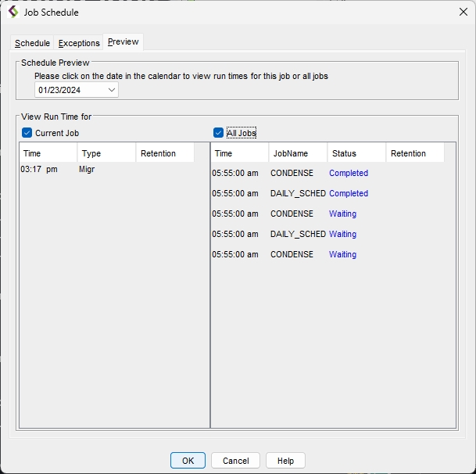
Task: Switch to the Schedule tab
Action: (x=32, y=43)
